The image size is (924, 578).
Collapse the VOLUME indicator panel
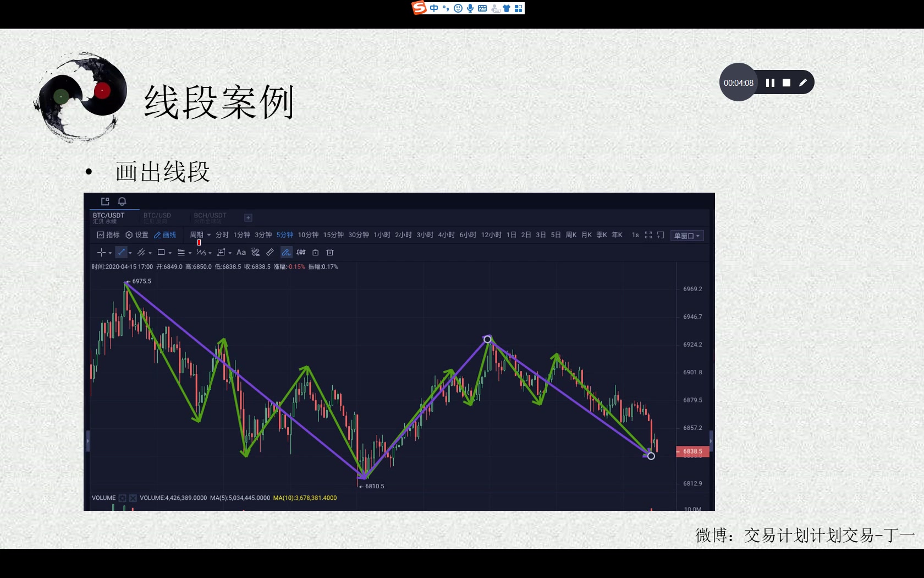pyautogui.click(x=123, y=498)
